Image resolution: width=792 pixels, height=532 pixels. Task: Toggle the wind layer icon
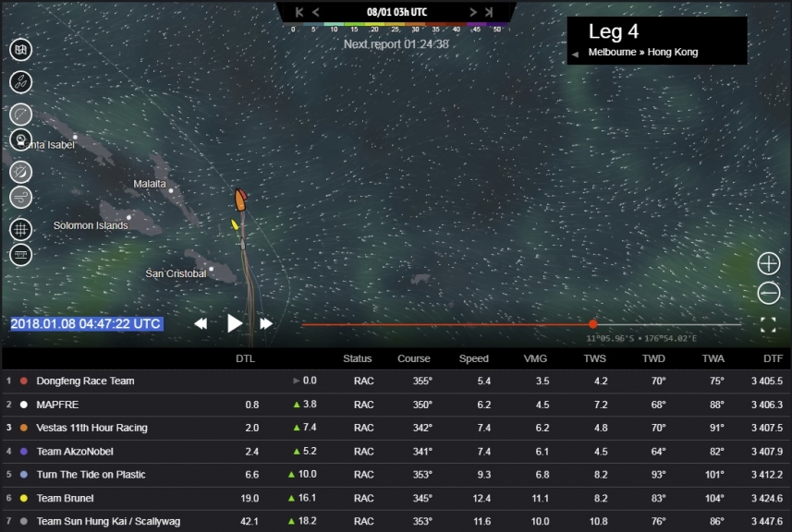coord(20,198)
